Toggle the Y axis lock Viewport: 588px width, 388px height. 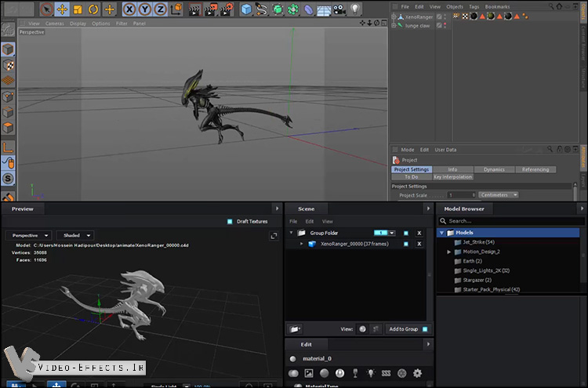point(145,9)
